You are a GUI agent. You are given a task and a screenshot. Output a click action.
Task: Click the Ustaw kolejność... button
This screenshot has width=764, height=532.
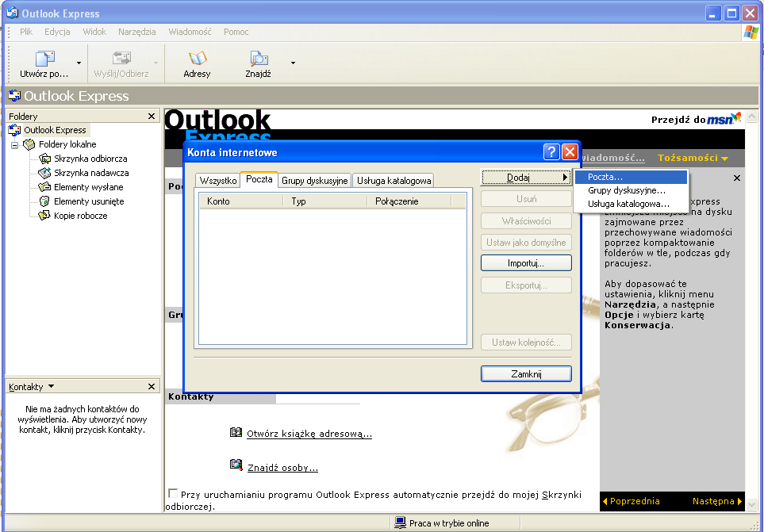click(x=526, y=343)
